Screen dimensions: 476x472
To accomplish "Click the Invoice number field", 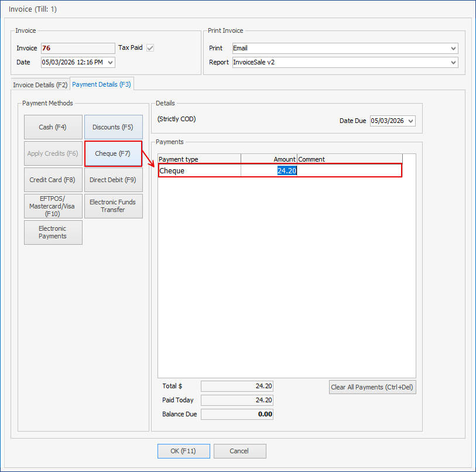I will 78,48.
